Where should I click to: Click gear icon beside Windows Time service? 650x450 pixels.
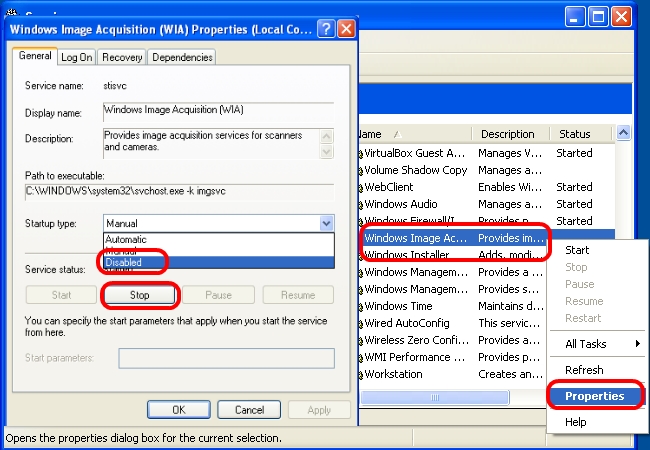[x=361, y=307]
